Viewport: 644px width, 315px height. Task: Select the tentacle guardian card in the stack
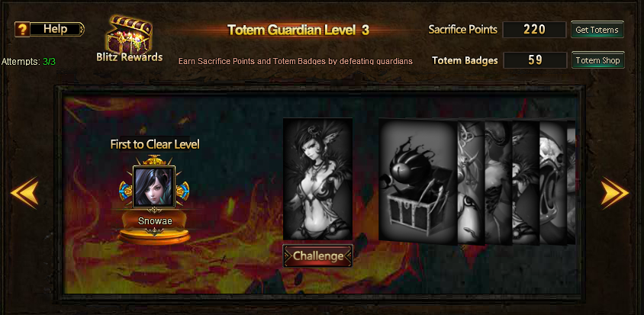(x=498, y=183)
